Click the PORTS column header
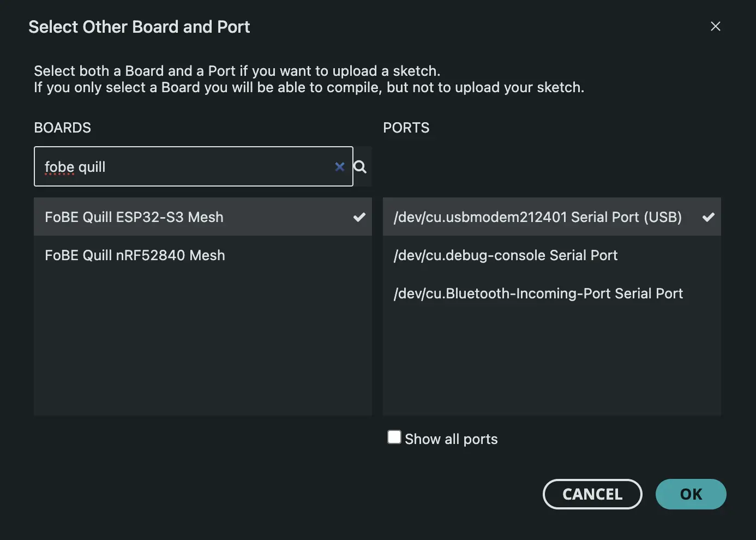This screenshot has height=540, width=756. (x=406, y=128)
